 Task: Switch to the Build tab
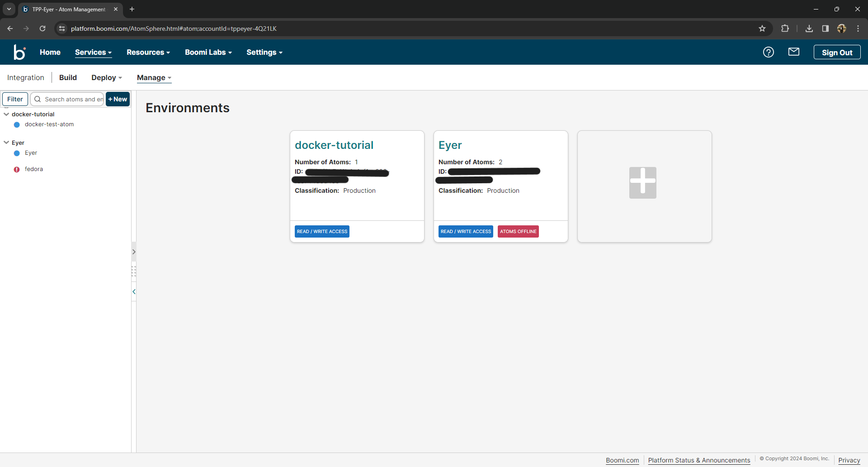tap(68, 77)
